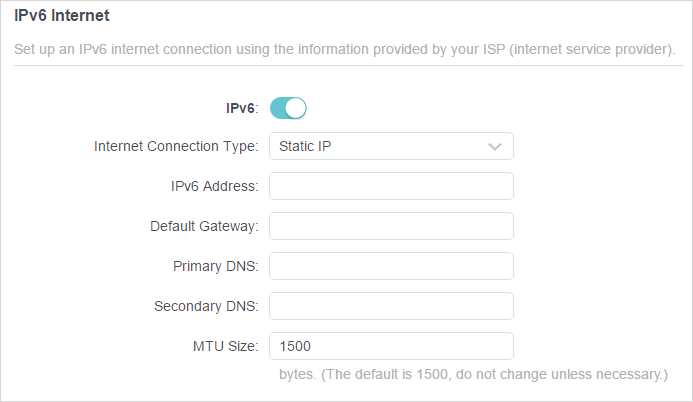Image resolution: width=693 pixels, height=402 pixels.
Task: Click the selected 'Static IP' value text
Action: (305, 146)
